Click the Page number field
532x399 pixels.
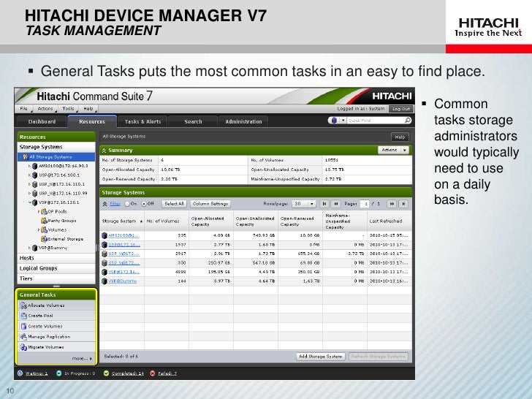365,204
